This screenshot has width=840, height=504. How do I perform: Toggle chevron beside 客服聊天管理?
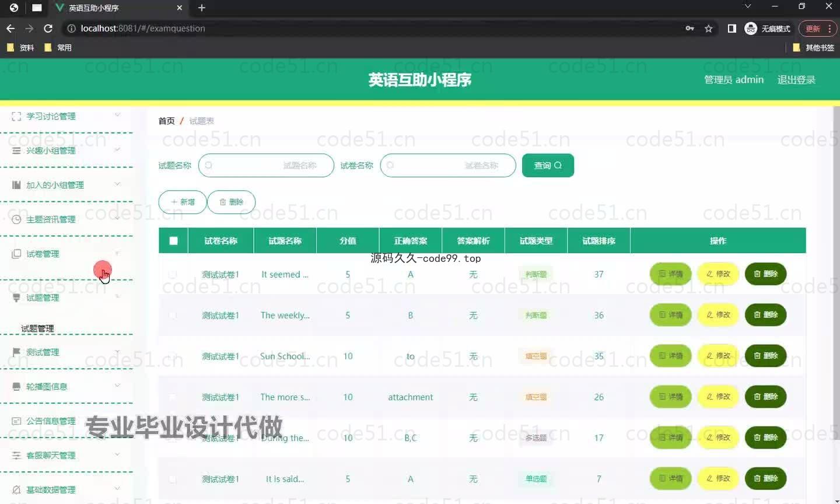coord(117,454)
